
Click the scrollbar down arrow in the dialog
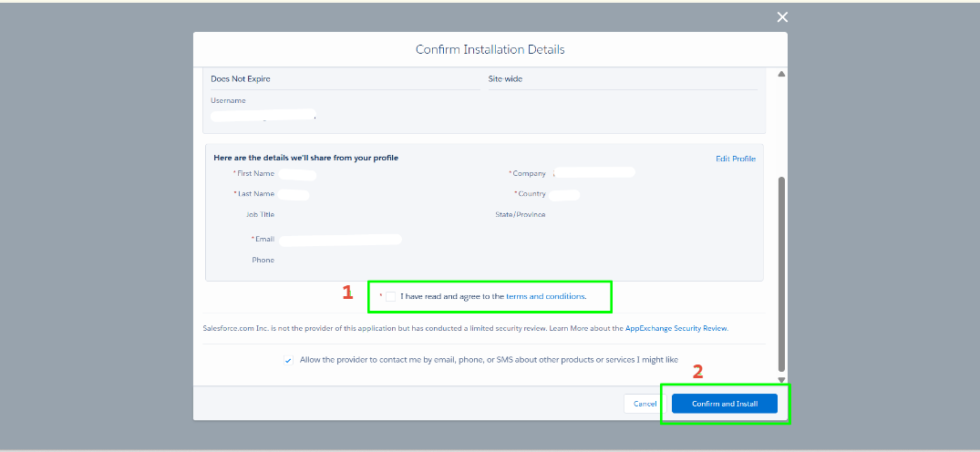780,378
